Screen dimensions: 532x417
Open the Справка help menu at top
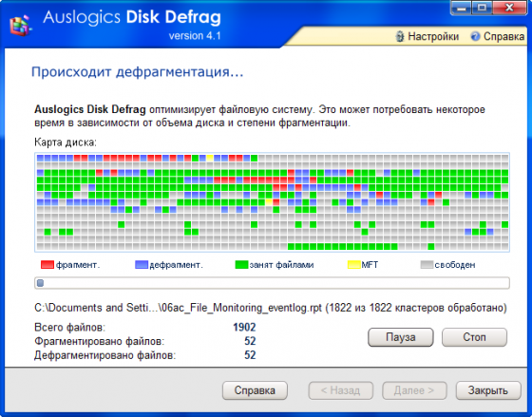[x=503, y=36]
